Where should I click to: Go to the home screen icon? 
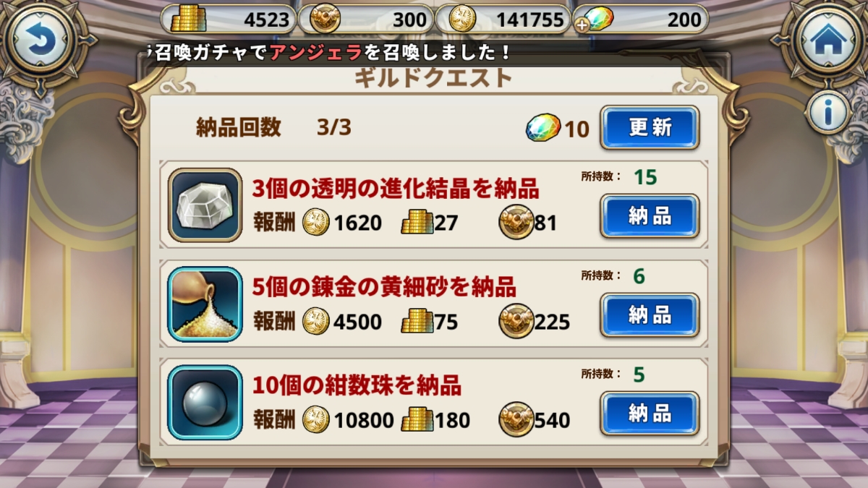pos(828,40)
